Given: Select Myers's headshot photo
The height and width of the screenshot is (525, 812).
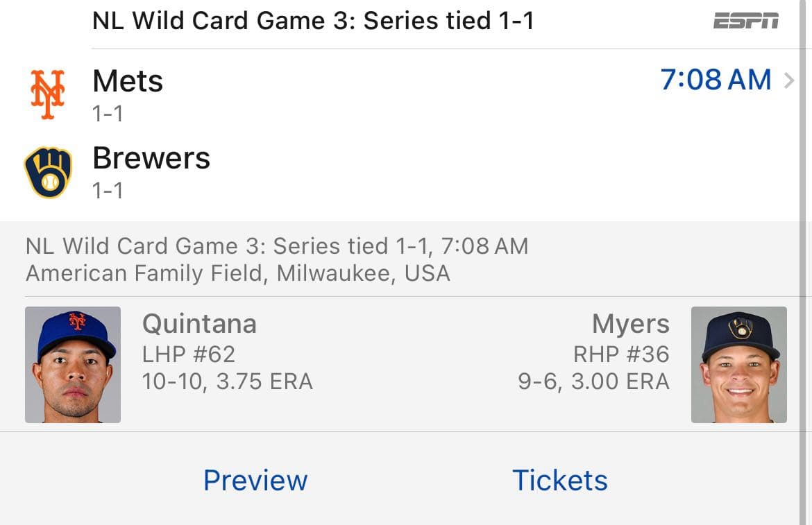Looking at the screenshot, I should (x=738, y=365).
